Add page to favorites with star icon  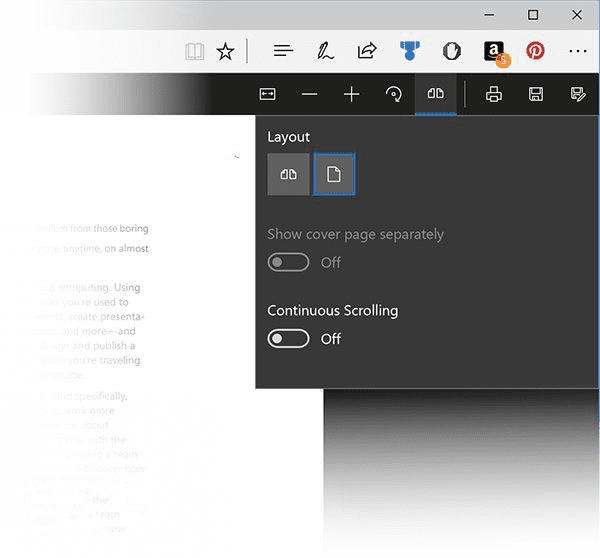point(225,51)
